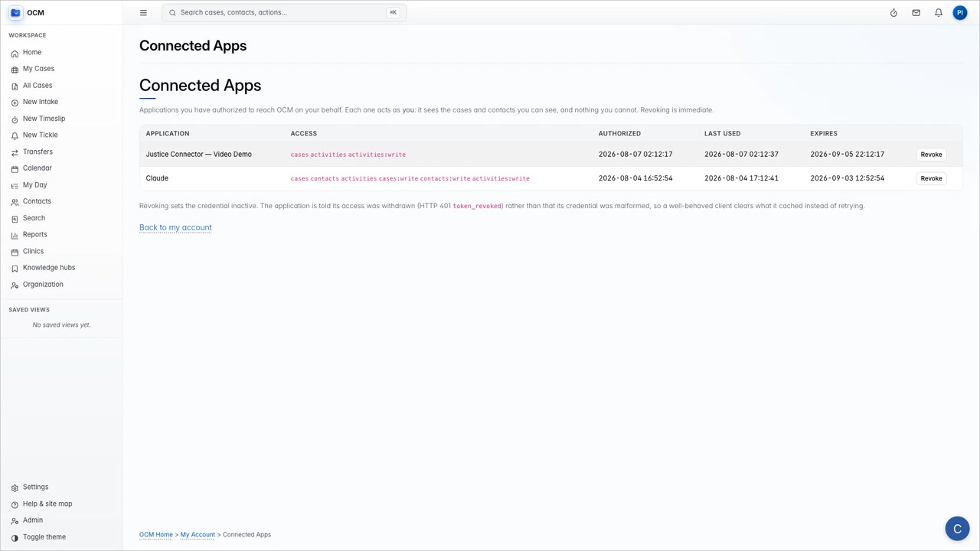
Task: Open the notifications bell icon
Action: tap(938, 12)
